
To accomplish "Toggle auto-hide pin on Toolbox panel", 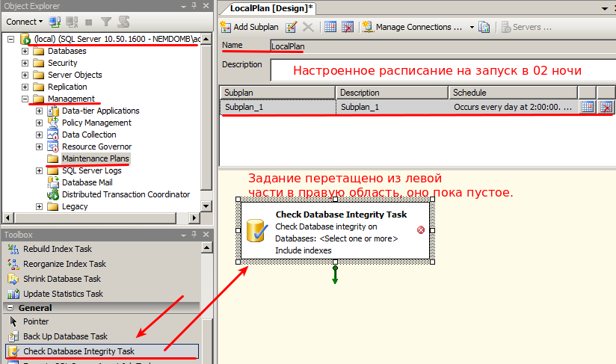I will pyautogui.click(x=194, y=235).
